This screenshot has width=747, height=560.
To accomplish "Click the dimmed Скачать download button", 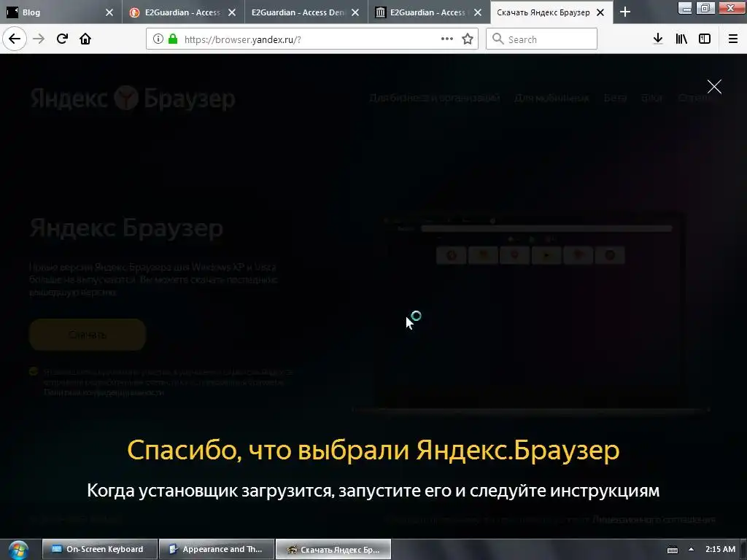I will click(x=88, y=335).
